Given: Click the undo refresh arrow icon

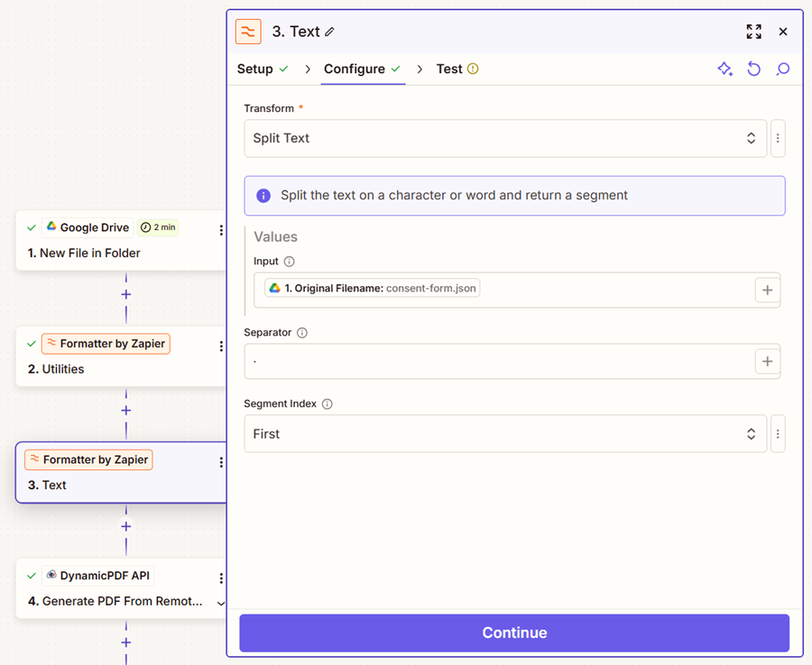Looking at the screenshot, I should [x=754, y=69].
